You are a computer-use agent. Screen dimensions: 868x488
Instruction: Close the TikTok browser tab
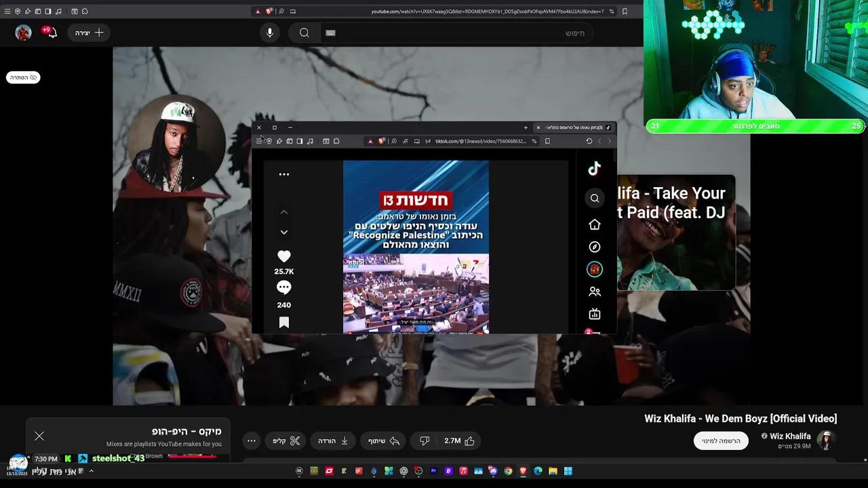(538, 127)
